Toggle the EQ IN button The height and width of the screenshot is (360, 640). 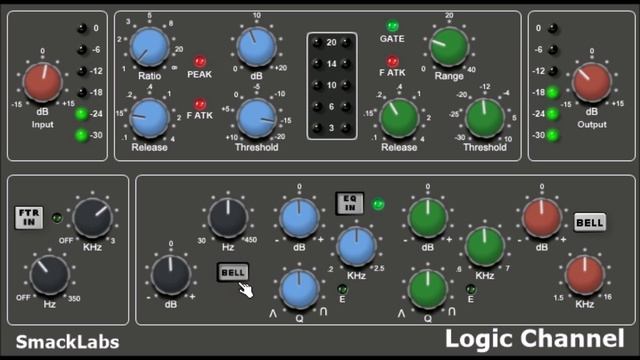point(350,203)
